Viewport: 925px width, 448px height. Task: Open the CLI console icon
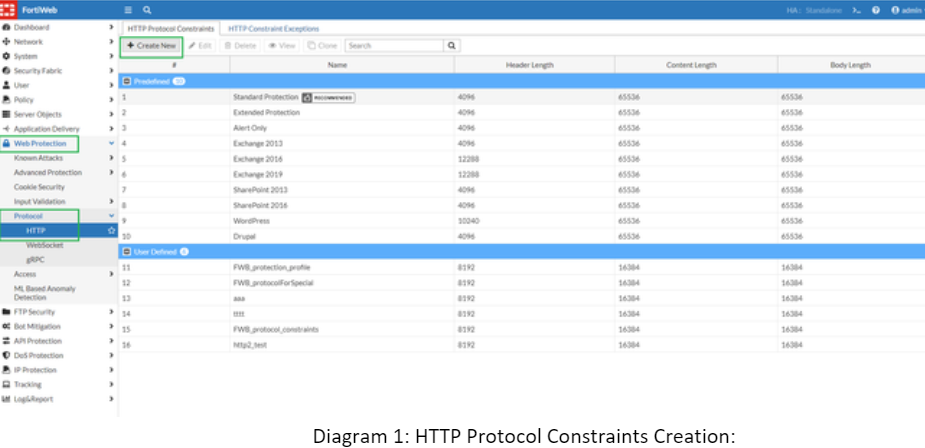point(856,10)
